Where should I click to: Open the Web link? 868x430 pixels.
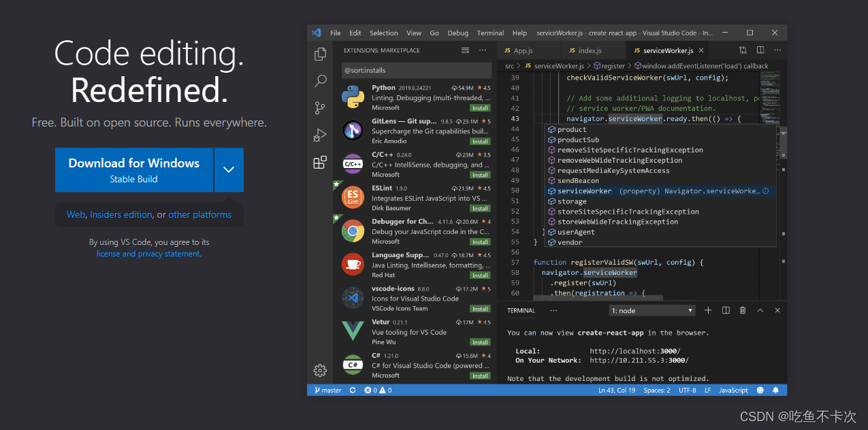tap(76, 214)
